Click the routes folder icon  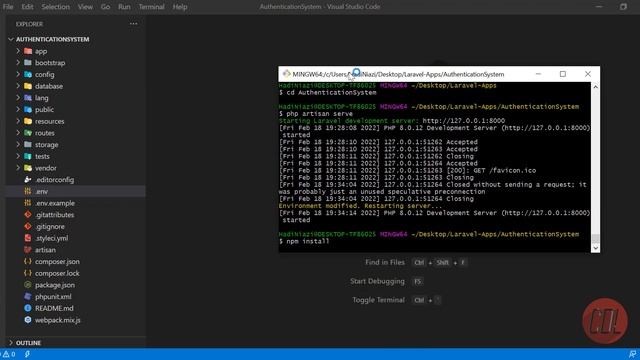click(x=28, y=133)
